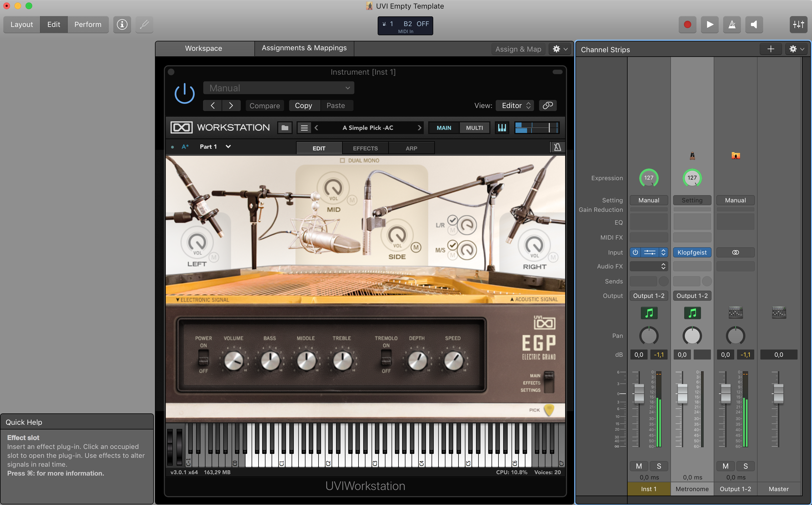
Task: Open the Manual preset dropdown in plug-in header
Action: click(279, 88)
